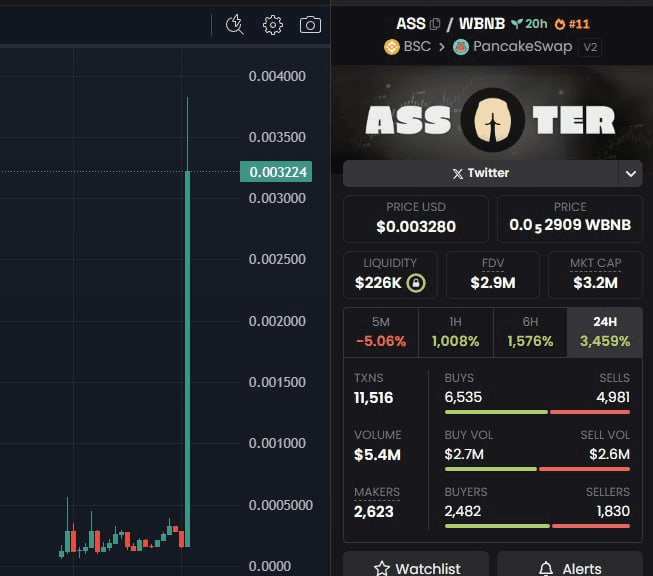Click the PRICE USD $0.003280 box
This screenshot has width=653, height=576.
416,219
